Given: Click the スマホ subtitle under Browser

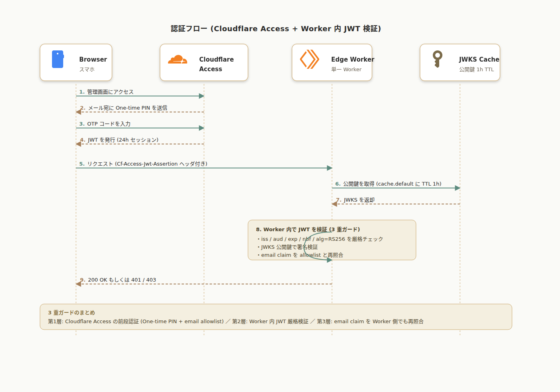Looking at the screenshot, I should [x=87, y=70].
